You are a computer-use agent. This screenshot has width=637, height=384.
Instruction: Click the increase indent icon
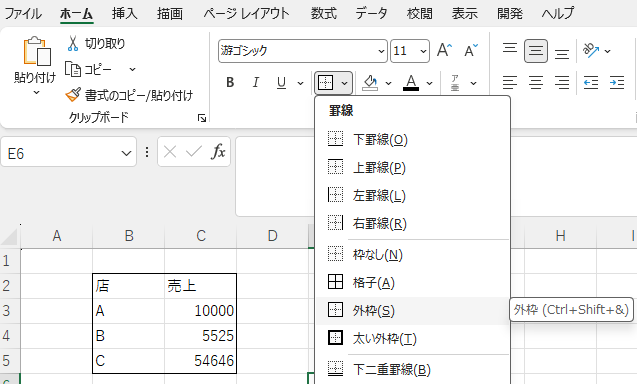(617, 83)
